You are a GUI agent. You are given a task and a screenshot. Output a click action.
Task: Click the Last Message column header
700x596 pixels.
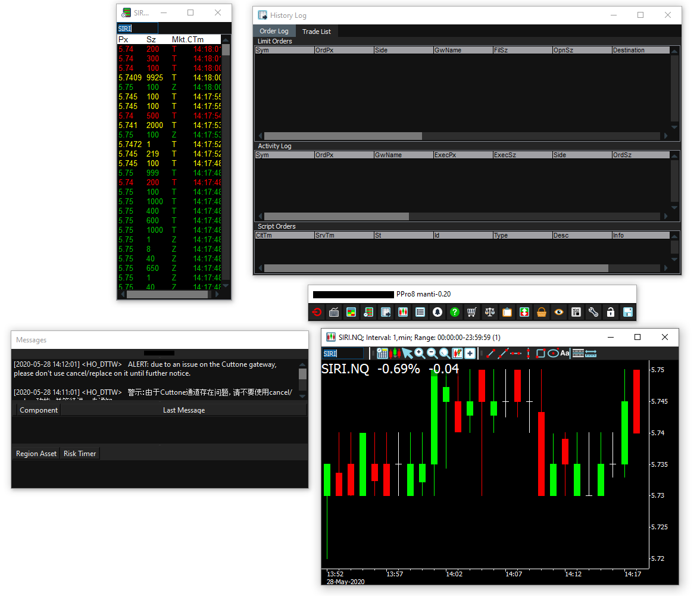click(183, 410)
